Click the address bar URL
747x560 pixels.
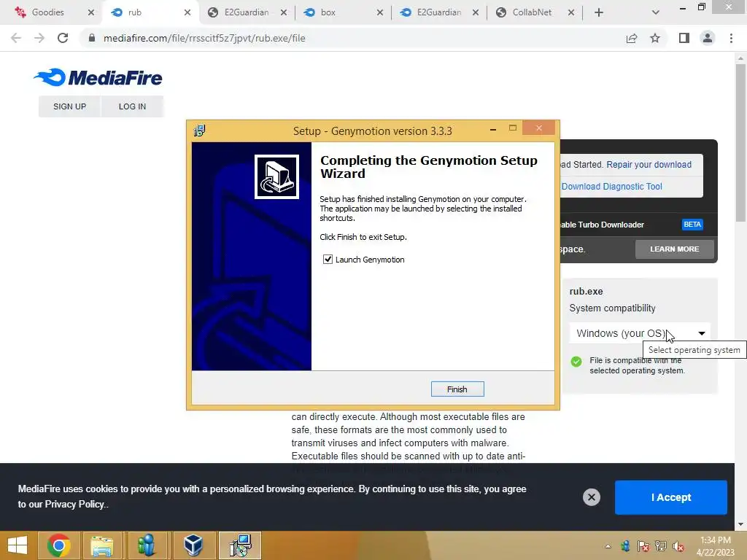(204, 38)
